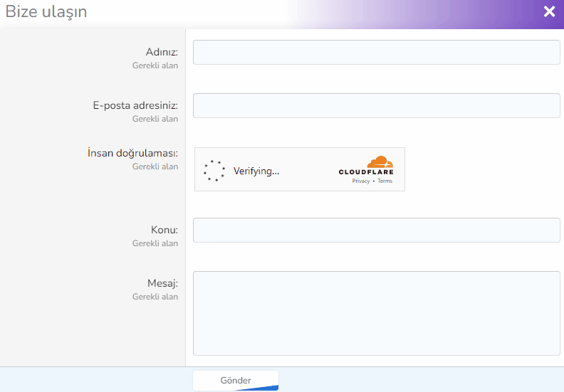Open the Cloudflare Privacy link
The image size is (564, 392).
(360, 181)
